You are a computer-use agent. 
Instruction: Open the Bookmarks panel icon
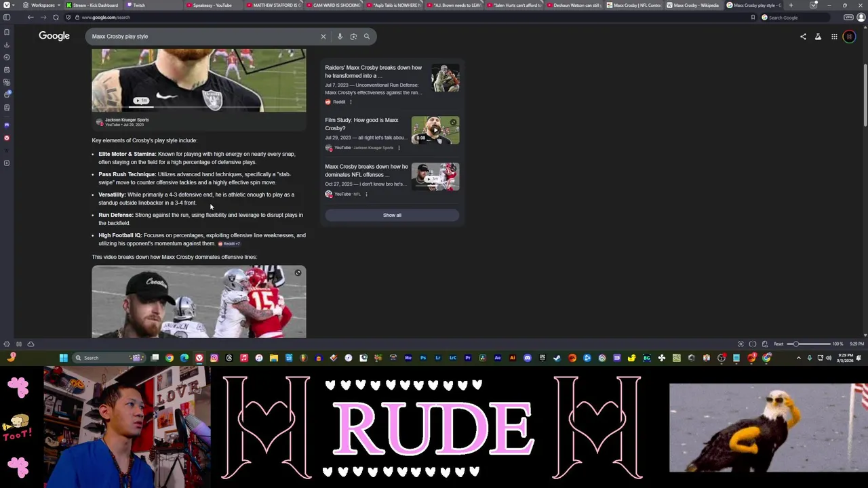(7, 32)
